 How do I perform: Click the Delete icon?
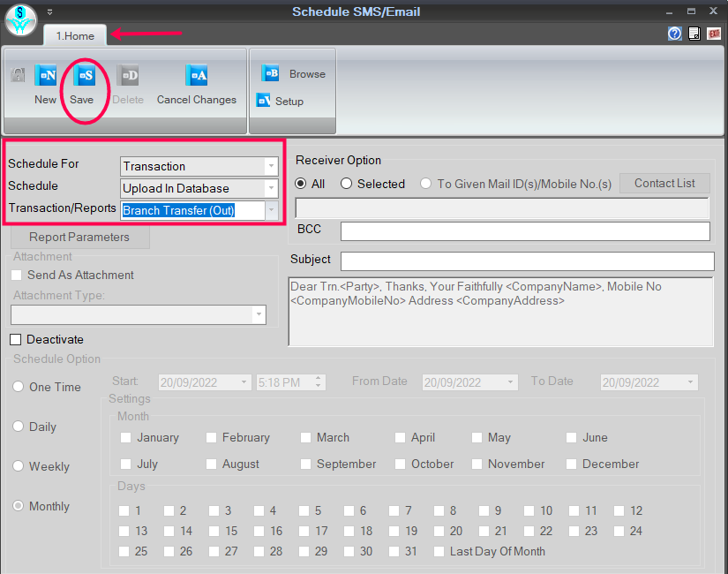click(128, 75)
